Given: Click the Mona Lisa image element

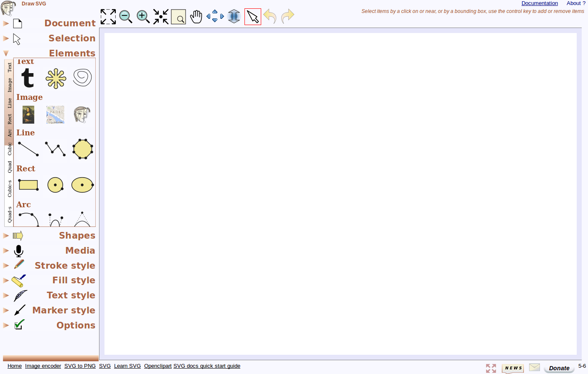Looking at the screenshot, I should pos(28,114).
